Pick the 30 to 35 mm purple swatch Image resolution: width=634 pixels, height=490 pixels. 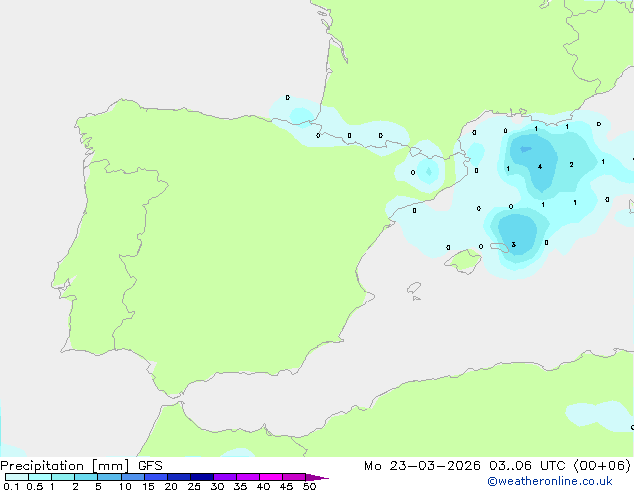coord(225,477)
